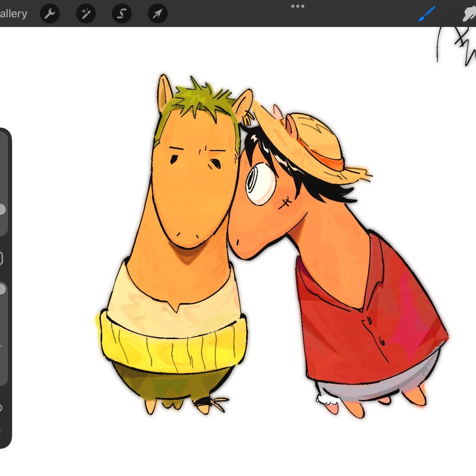The height and width of the screenshot is (476, 476).
Task: Open the Actions wrench menu
Action: pyautogui.click(x=50, y=14)
